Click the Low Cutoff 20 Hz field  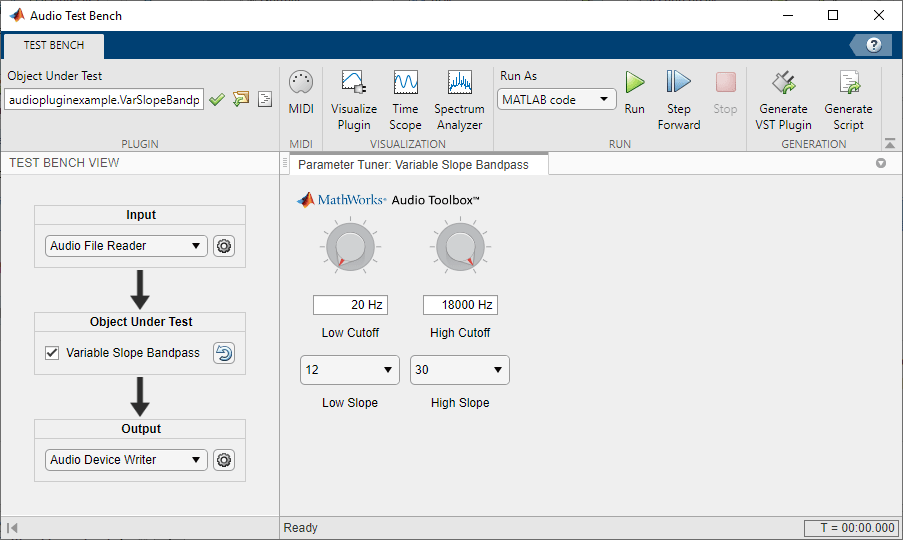coord(350,305)
